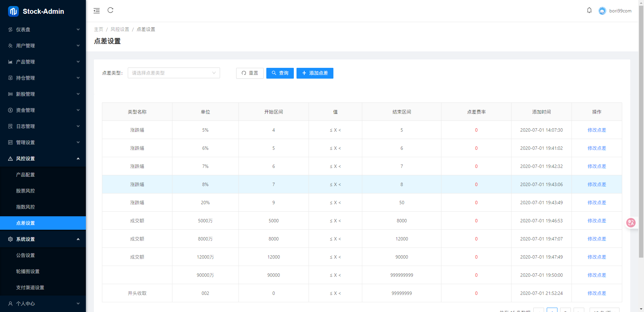Click the vertical page scrollbar
The image size is (644, 312).
[641, 131]
